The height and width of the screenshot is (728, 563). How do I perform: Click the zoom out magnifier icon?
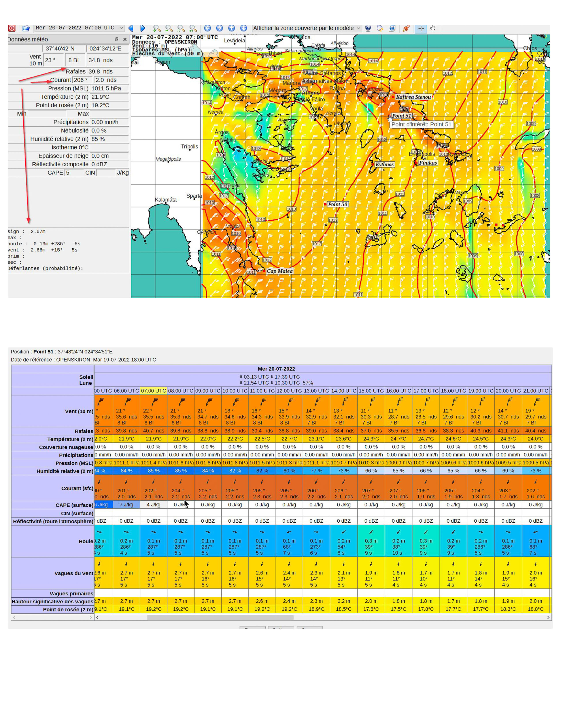[169, 28]
